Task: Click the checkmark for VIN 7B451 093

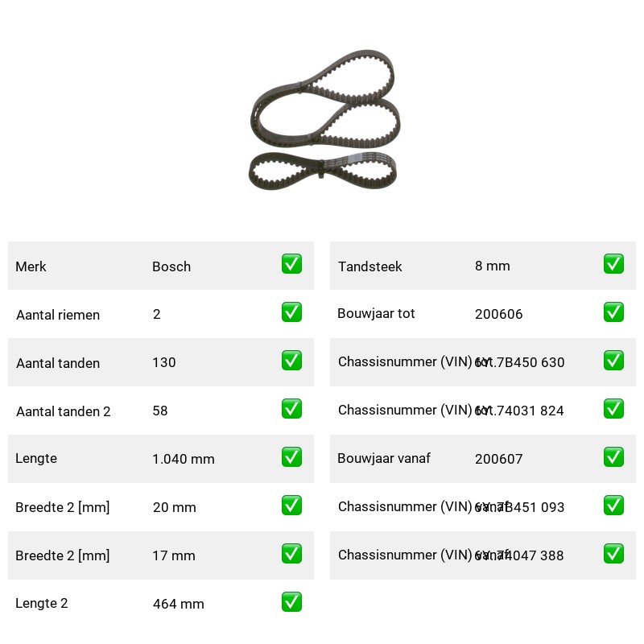Action: coord(613,506)
